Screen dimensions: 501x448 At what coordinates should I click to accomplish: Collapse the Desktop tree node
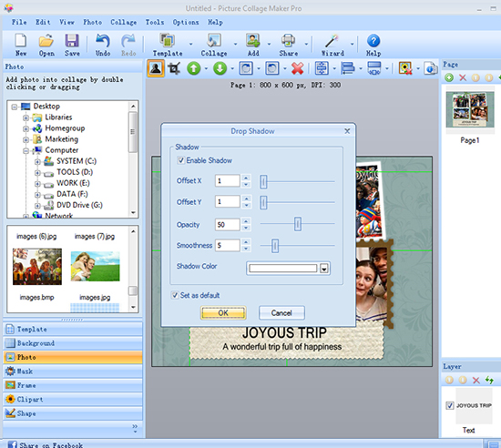click(14, 107)
